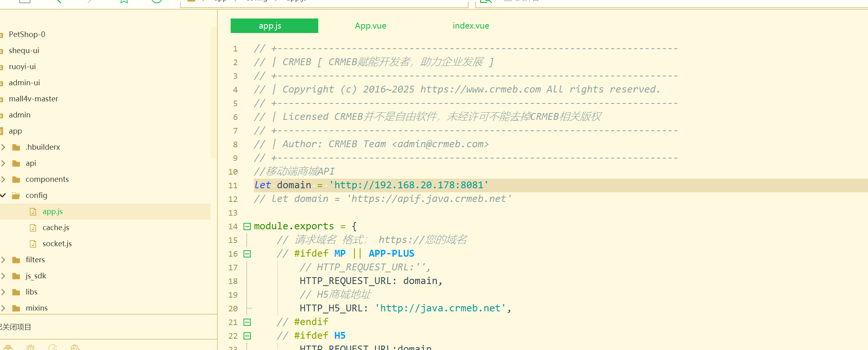Click the libs folder icon

[x=16, y=292]
